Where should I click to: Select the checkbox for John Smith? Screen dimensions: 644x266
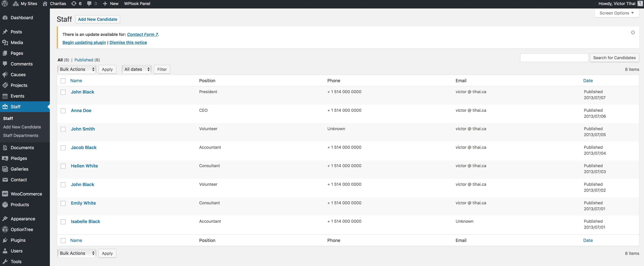[x=63, y=129]
